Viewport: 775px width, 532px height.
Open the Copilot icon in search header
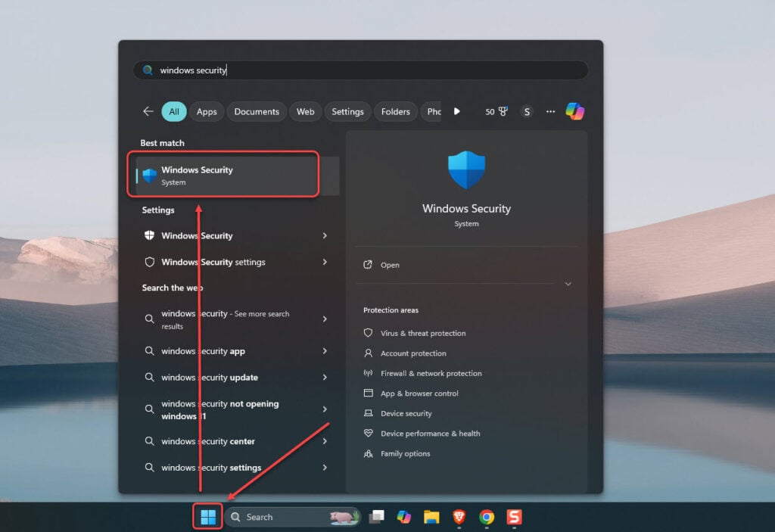[x=574, y=111]
